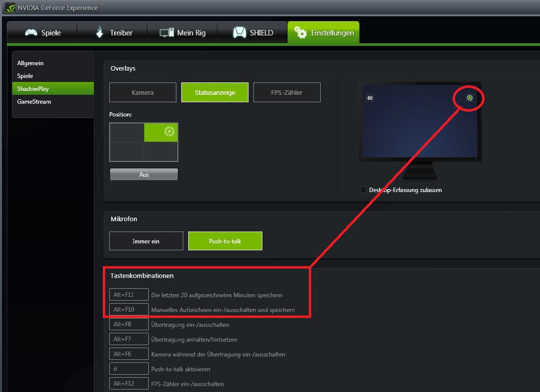Click the SHIELD controller icon

click(239, 33)
